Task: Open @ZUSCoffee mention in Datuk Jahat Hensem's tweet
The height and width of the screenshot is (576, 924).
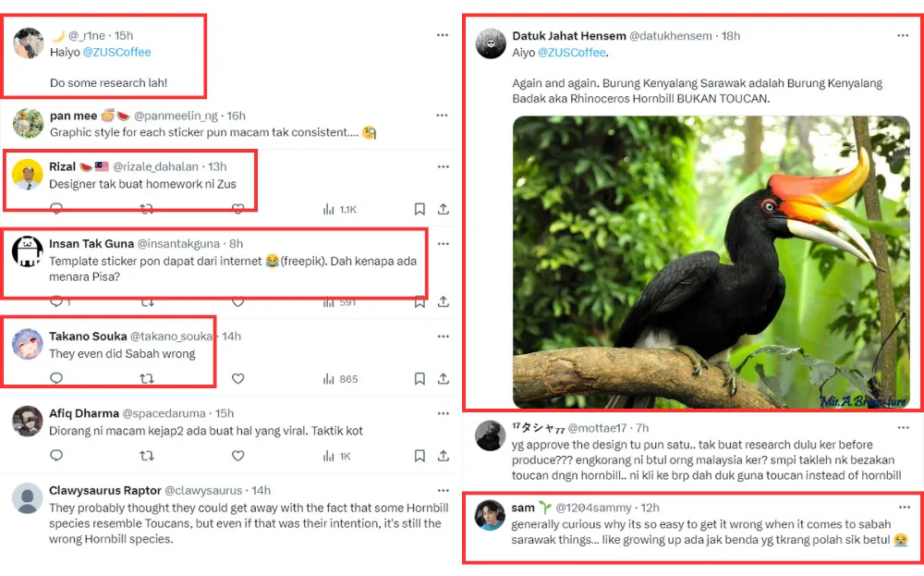Action: click(571, 53)
